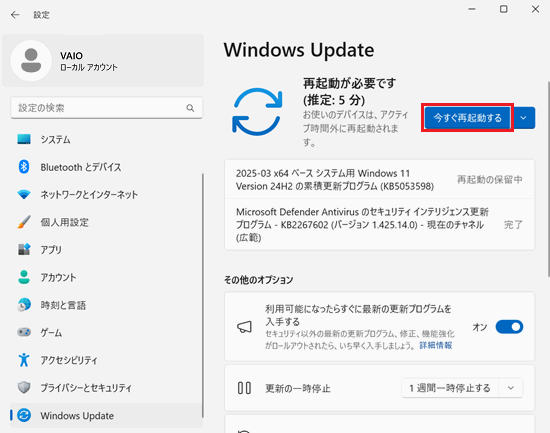550x433 pixels.
Task: Click the back arrow icon
Action: (x=15, y=15)
